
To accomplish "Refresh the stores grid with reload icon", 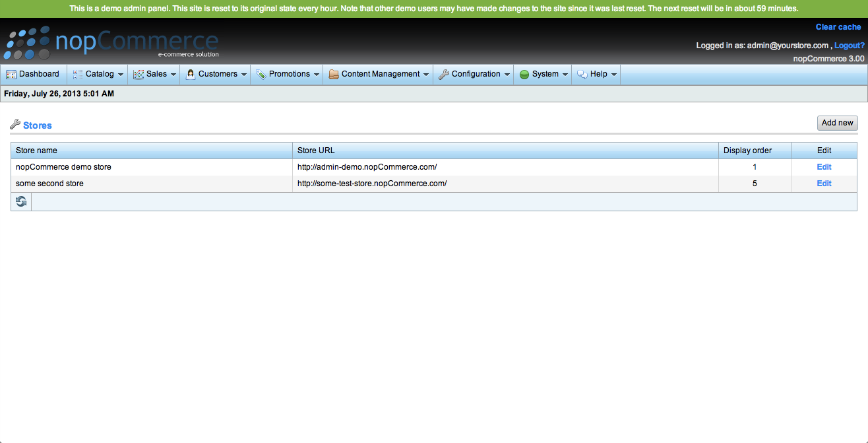I will point(21,202).
